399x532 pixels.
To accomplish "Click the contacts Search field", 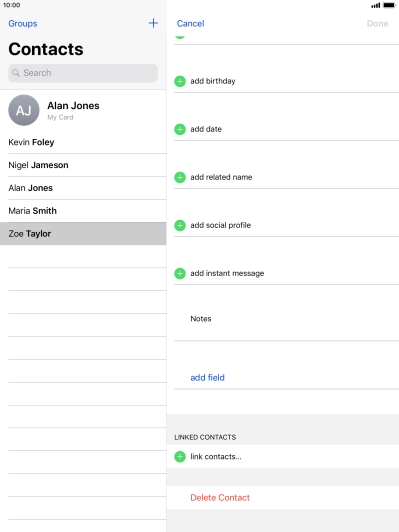I will tap(83, 73).
